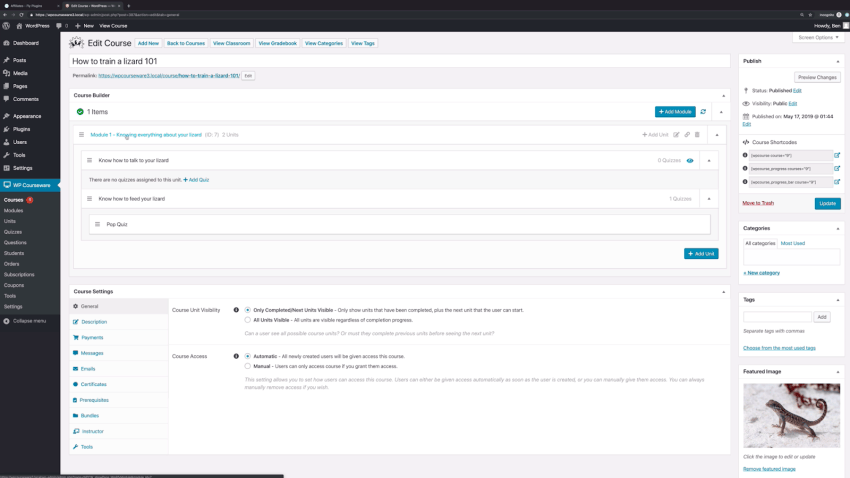850x478 pixels.
Task: Select 'All Units Visible' radio option
Action: coord(248,320)
